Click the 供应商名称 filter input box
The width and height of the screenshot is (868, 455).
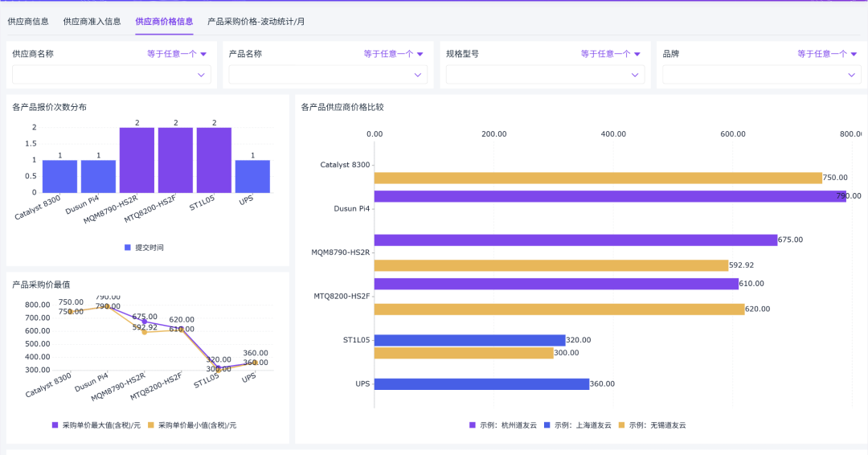(x=111, y=75)
